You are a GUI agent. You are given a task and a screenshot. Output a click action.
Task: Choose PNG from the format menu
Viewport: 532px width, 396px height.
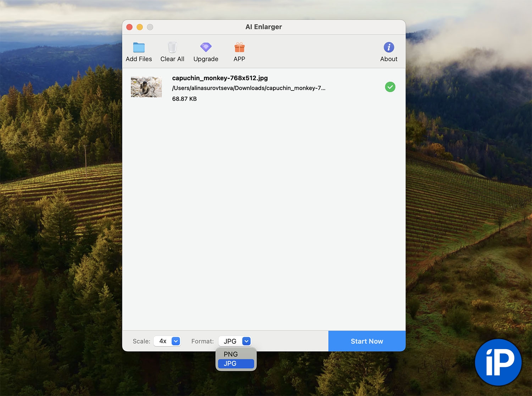236,354
